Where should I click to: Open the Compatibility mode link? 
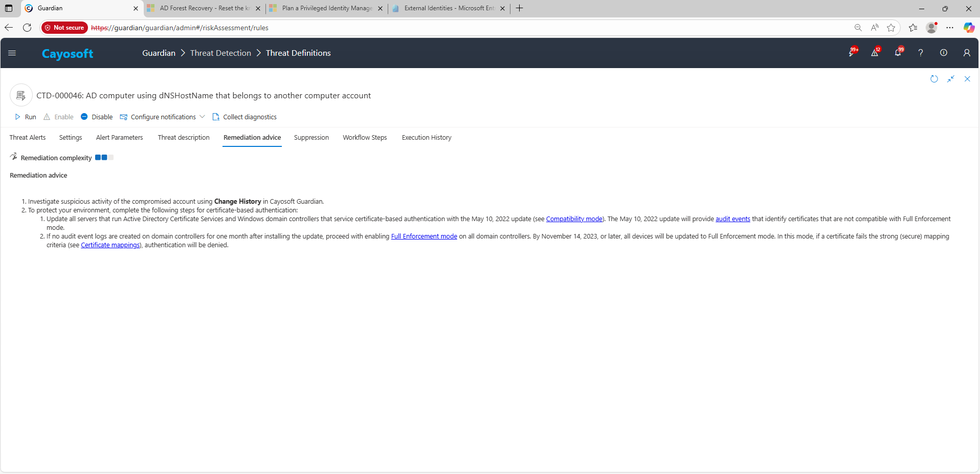point(574,219)
